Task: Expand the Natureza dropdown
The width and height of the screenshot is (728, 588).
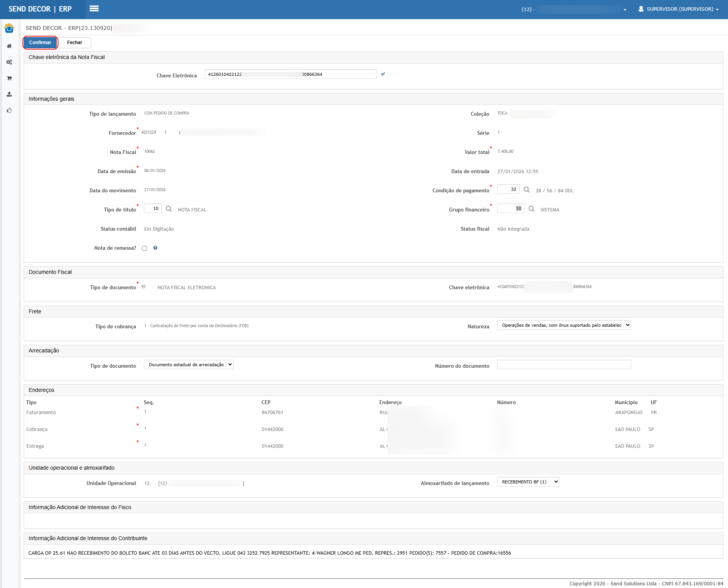Action: tap(564, 325)
